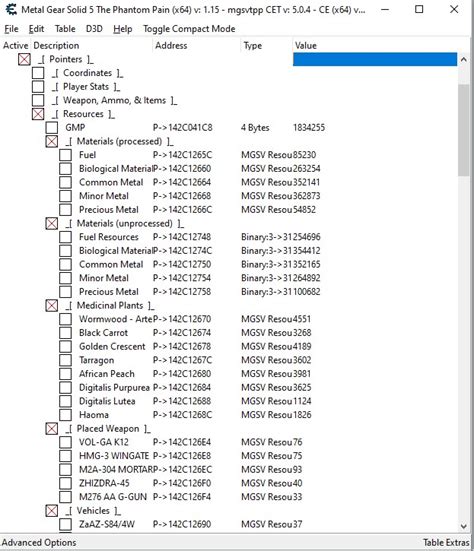Collapse Materials (unprocessed) group checkbox
Viewport: 474px width, 551px height.
[x=52, y=223]
